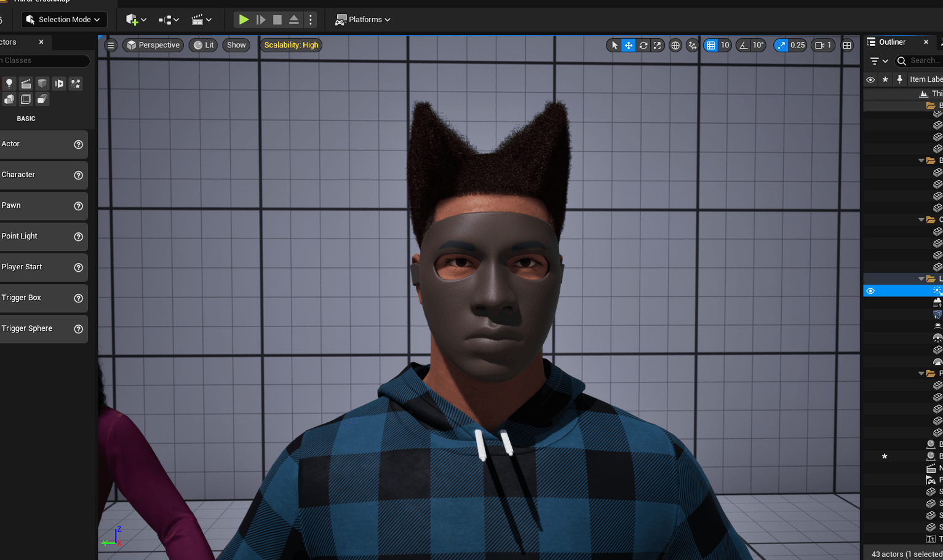Select the Scale tool

point(658,45)
